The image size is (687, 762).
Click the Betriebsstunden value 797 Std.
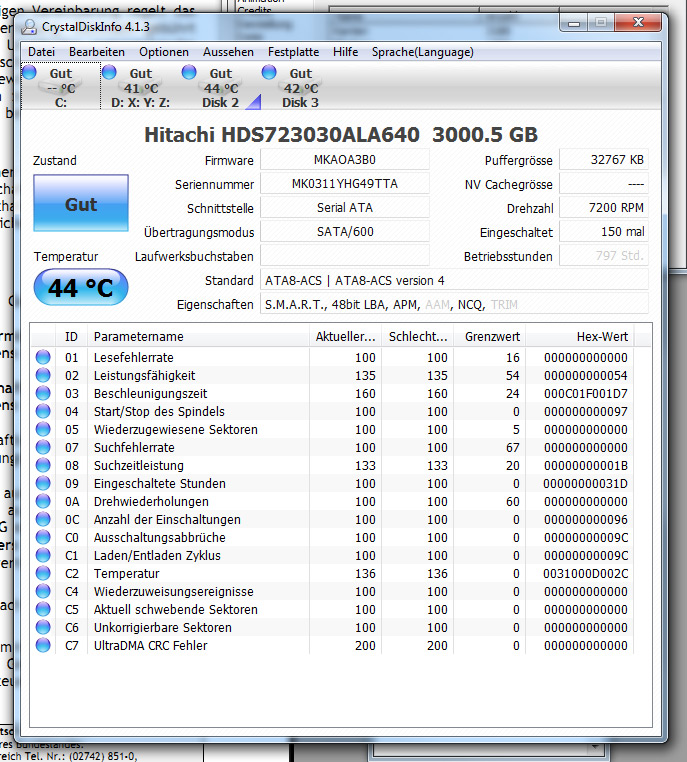tap(604, 255)
